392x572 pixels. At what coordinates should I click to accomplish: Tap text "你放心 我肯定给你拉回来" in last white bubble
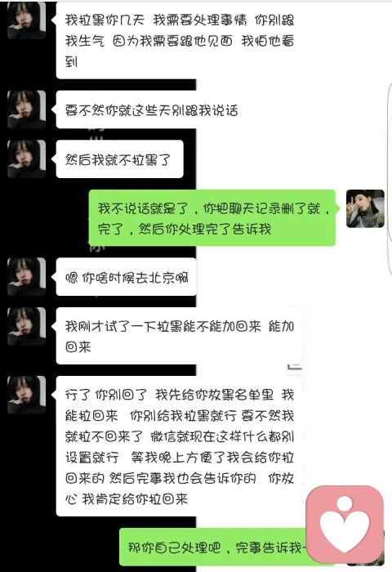click(x=180, y=489)
